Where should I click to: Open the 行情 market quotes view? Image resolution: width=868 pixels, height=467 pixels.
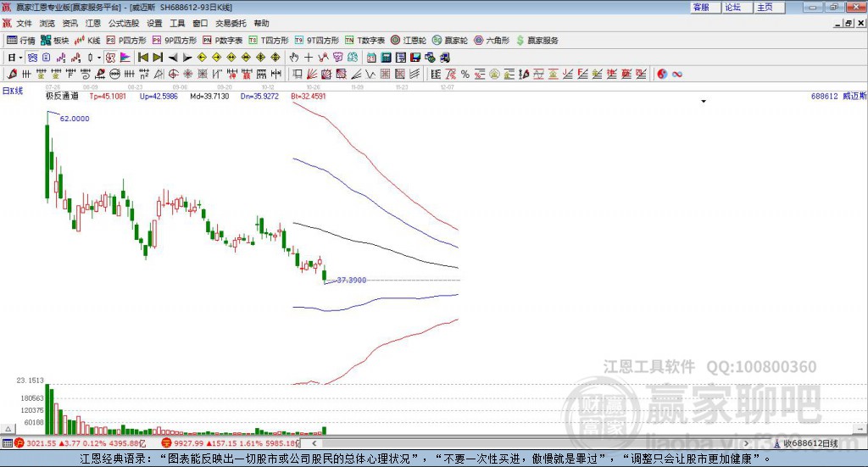[x=20, y=41]
